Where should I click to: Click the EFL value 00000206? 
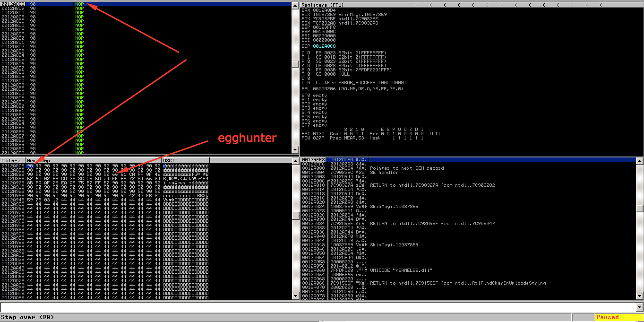pyautogui.click(x=324, y=88)
